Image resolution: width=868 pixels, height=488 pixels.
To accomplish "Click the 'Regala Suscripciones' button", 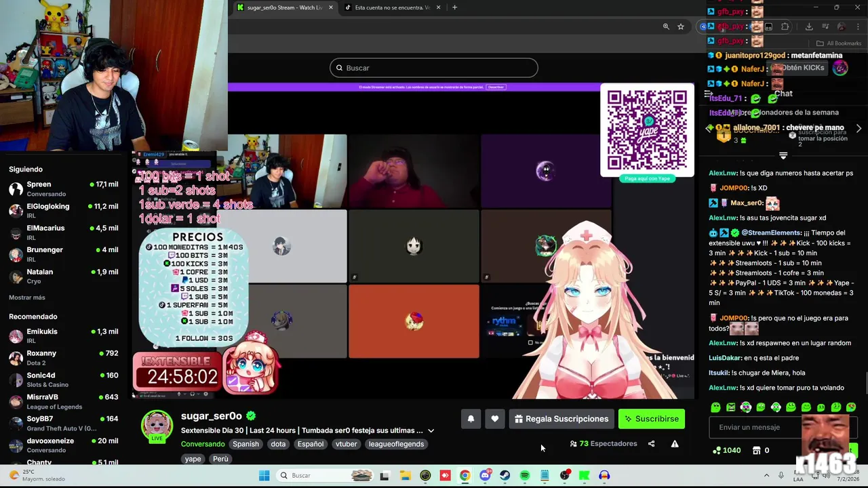I will pyautogui.click(x=561, y=419).
